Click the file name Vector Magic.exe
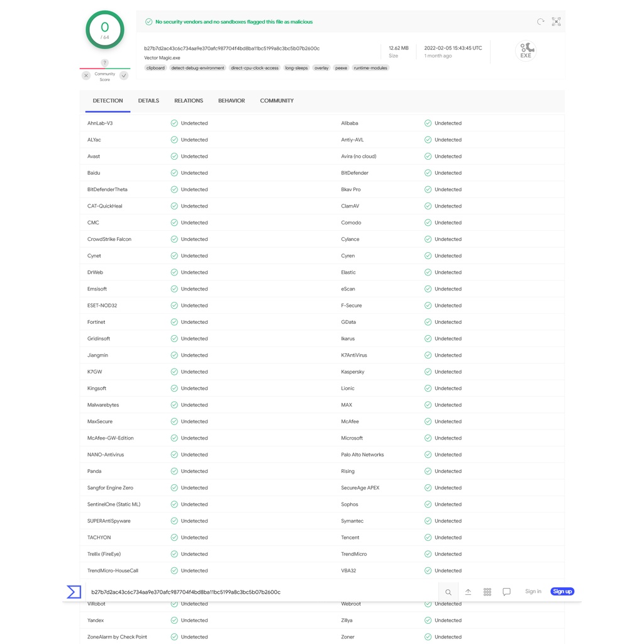Image resolution: width=644 pixels, height=644 pixels. click(x=162, y=58)
